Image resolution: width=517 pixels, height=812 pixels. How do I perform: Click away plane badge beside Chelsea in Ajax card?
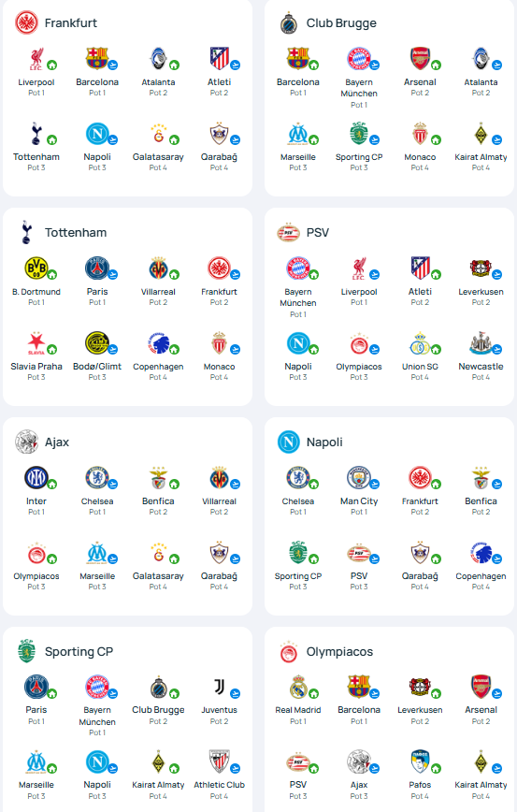(x=113, y=485)
